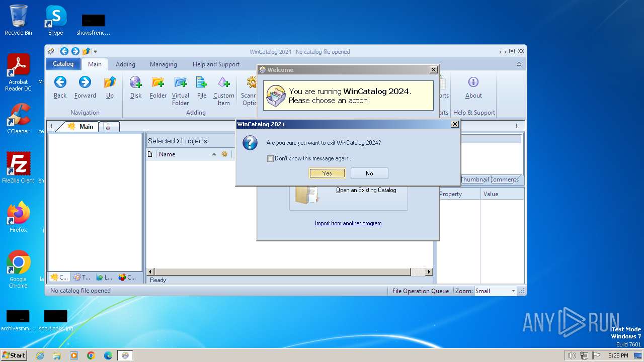Launch Internet Explorer from taskbar
The width and height of the screenshot is (644, 362).
pos(40,355)
